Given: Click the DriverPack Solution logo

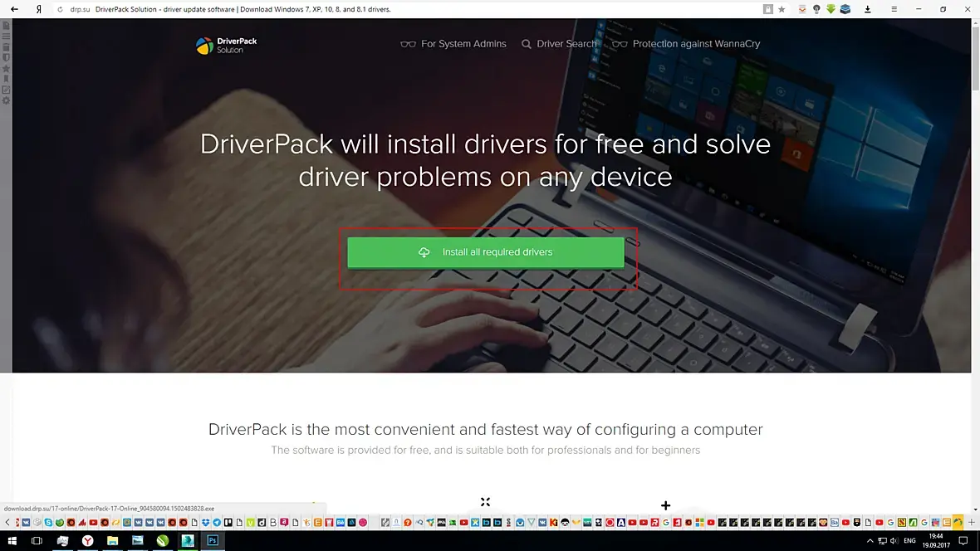Looking at the screenshot, I should click(x=226, y=45).
